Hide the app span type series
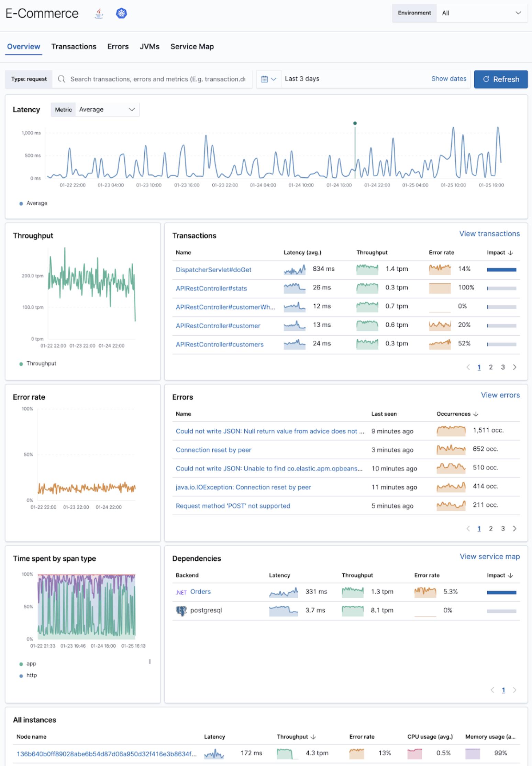The height and width of the screenshot is (766, 532). pos(28,664)
